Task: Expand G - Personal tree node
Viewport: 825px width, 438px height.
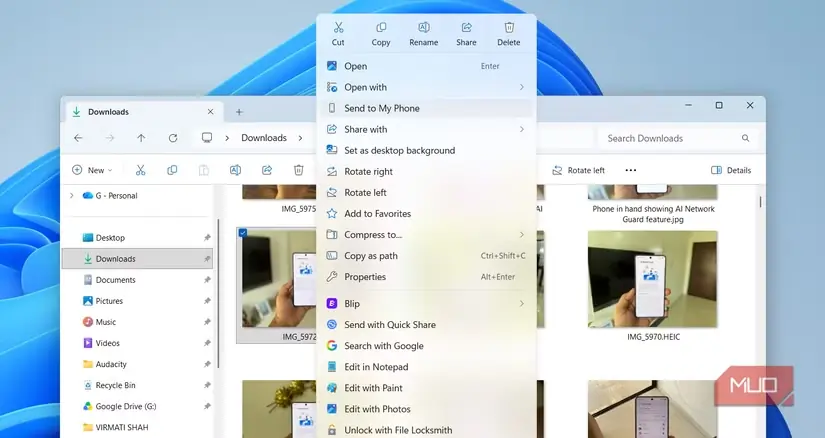Action: 72,195
